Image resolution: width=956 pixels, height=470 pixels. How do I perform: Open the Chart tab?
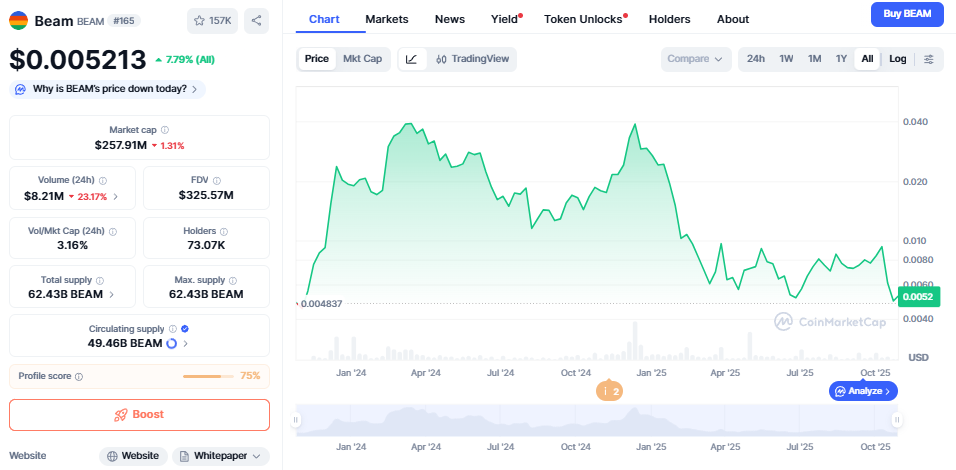pyautogui.click(x=324, y=20)
